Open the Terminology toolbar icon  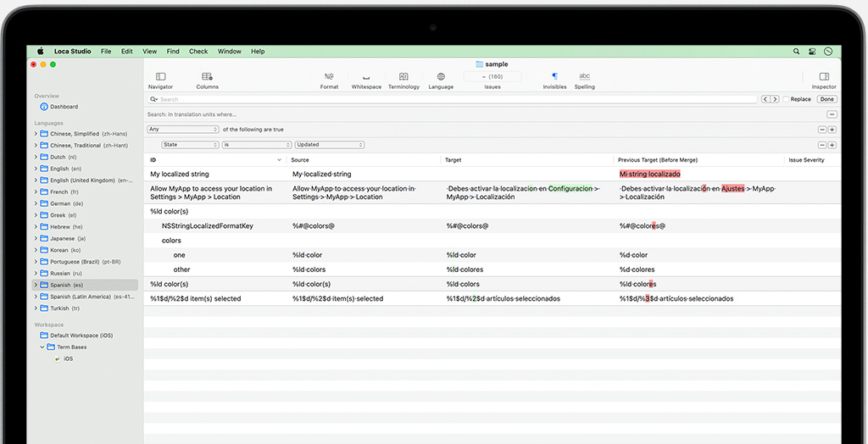pos(403,77)
